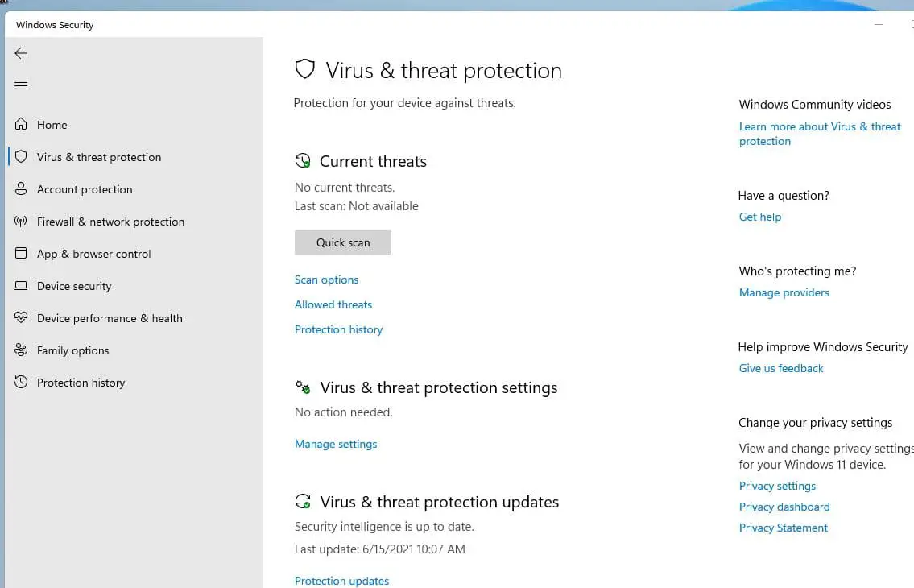This screenshot has width=914, height=588.
Task: Open Family options using the family icon
Action: (x=21, y=350)
